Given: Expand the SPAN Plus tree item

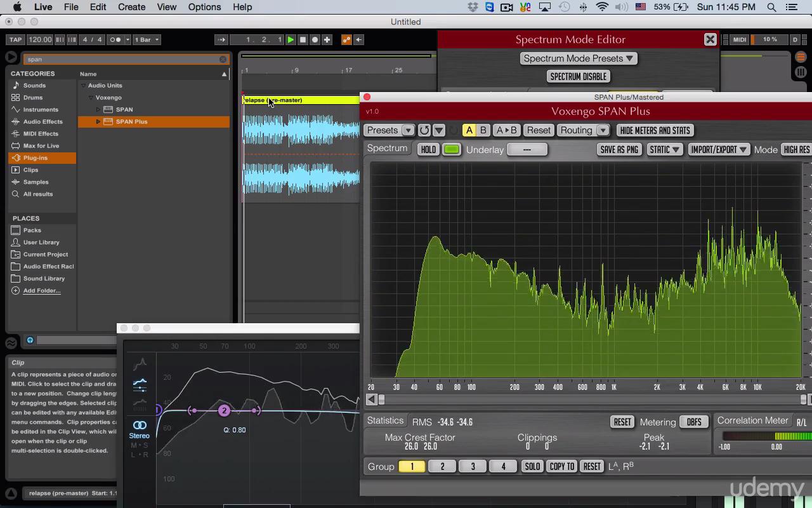Looking at the screenshot, I should coord(98,122).
